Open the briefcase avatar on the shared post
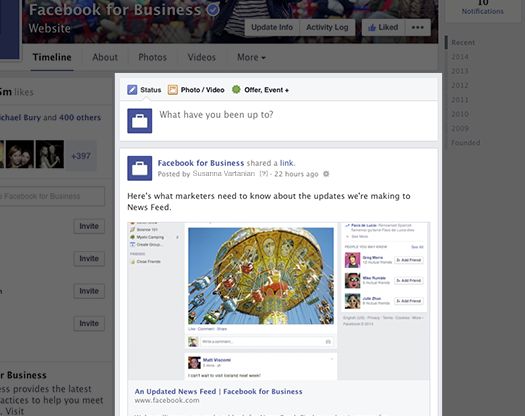Image resolution: width=525 pixels, height=416 pixels. 140,168
